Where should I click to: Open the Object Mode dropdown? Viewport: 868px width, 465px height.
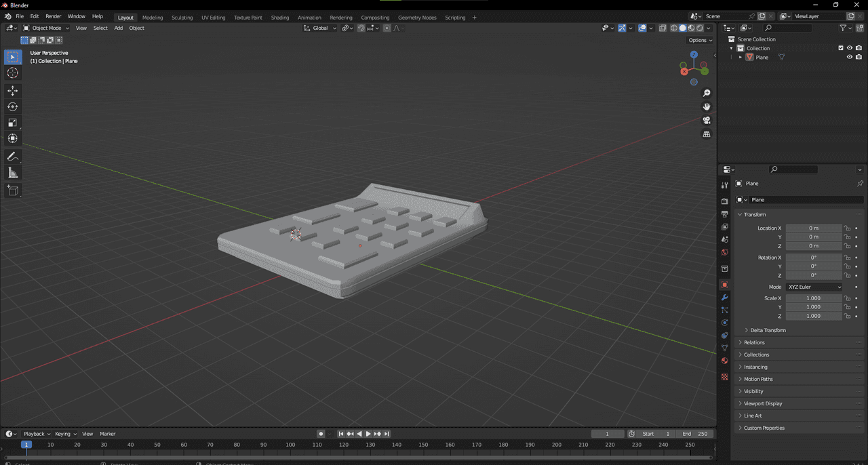click(46, 28)
